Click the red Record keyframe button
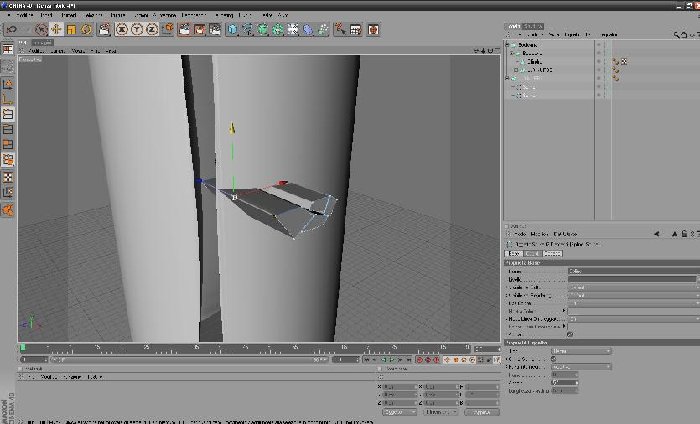 click(x=420, y=359)
